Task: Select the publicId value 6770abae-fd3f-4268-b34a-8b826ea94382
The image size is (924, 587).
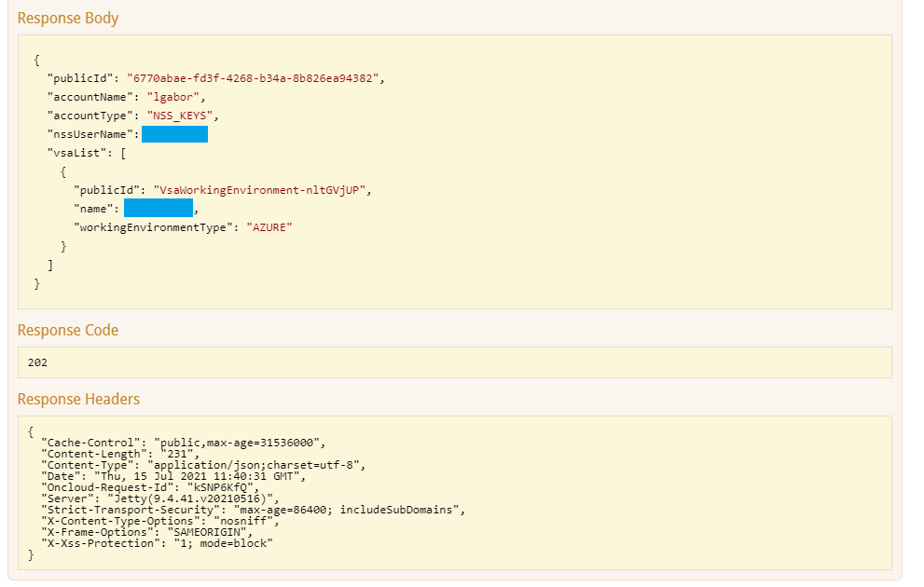Action: (253, 78)
